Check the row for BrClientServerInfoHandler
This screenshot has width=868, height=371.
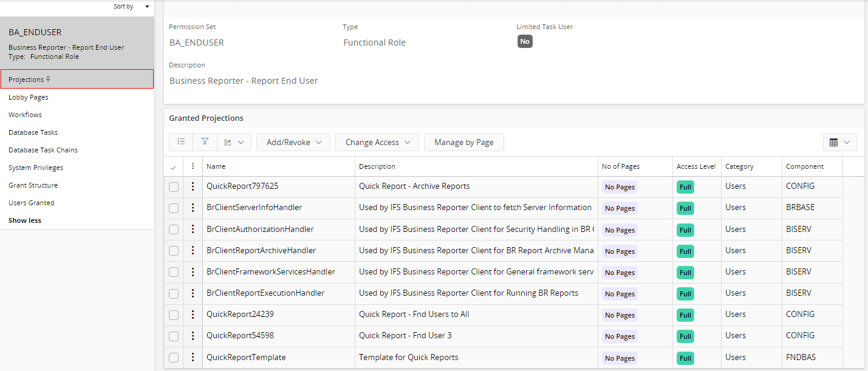174,208
